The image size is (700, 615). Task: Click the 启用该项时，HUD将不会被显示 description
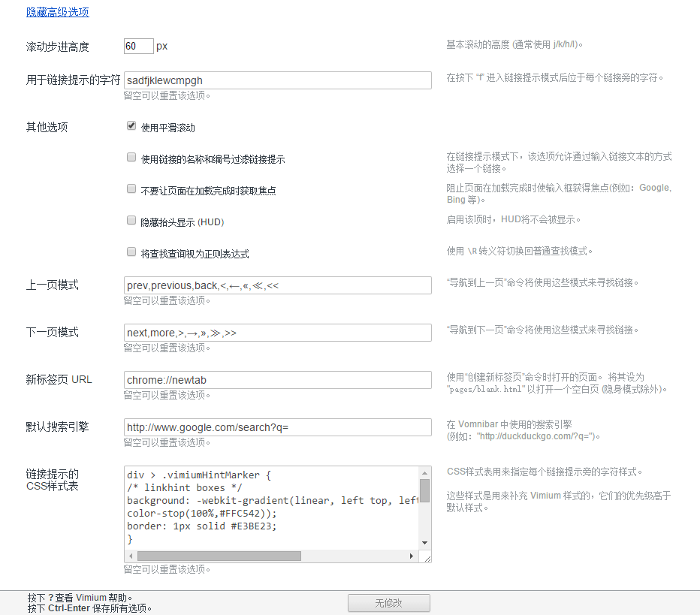point(514,219)
